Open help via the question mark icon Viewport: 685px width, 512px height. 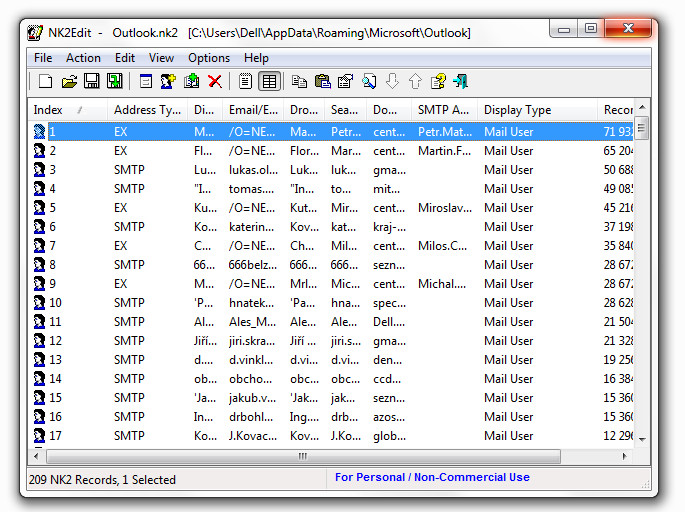[438, 81]
